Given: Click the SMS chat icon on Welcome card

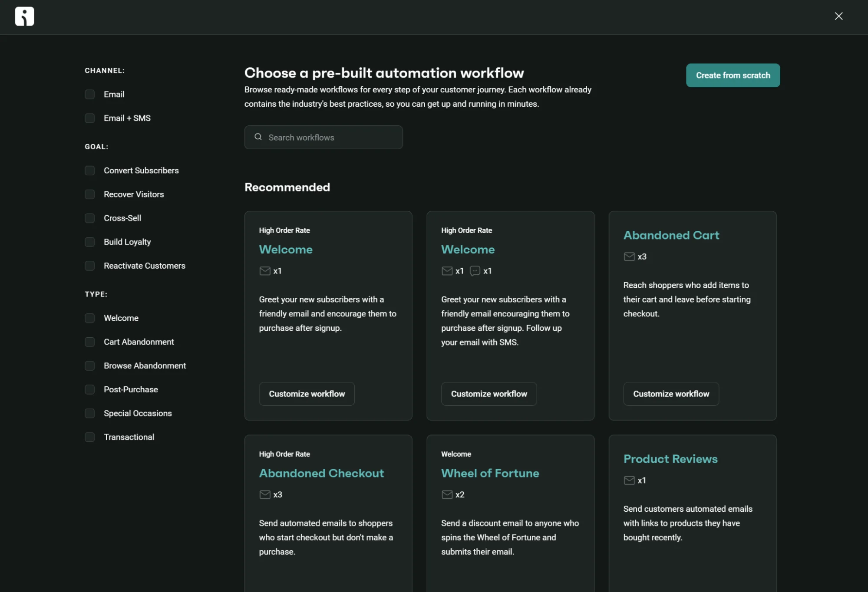Looking at the screenshot, I should 475,271.
